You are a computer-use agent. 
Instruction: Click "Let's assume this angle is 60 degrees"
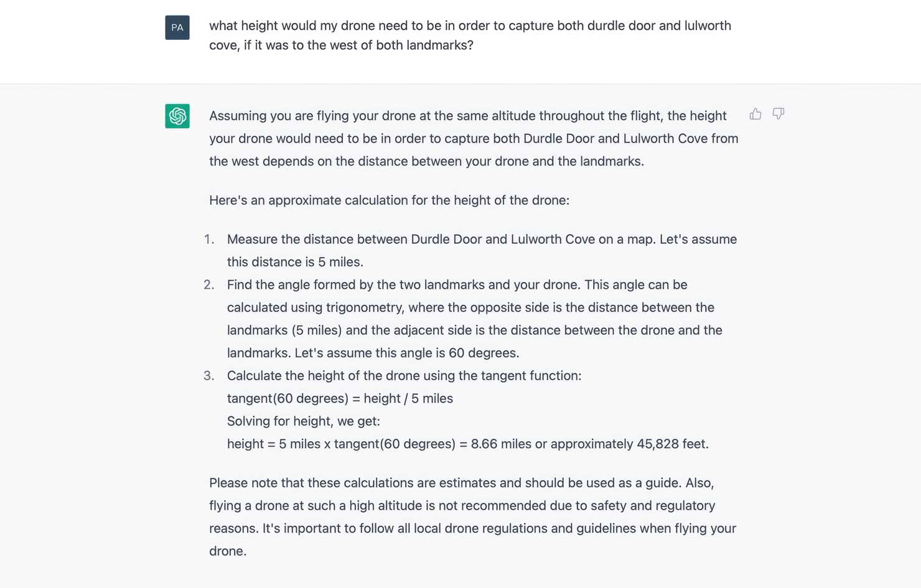[x=407, y=353]
